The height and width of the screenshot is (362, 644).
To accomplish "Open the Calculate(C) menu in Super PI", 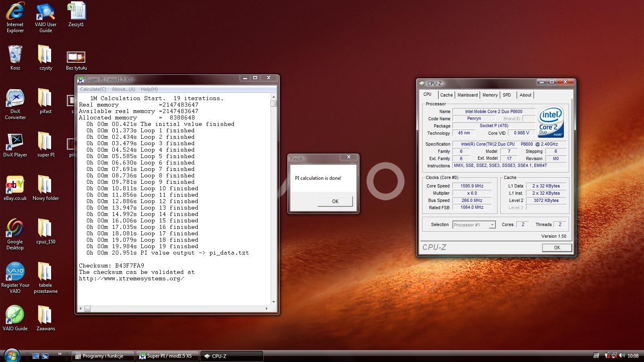I will (x=93, y=89).
